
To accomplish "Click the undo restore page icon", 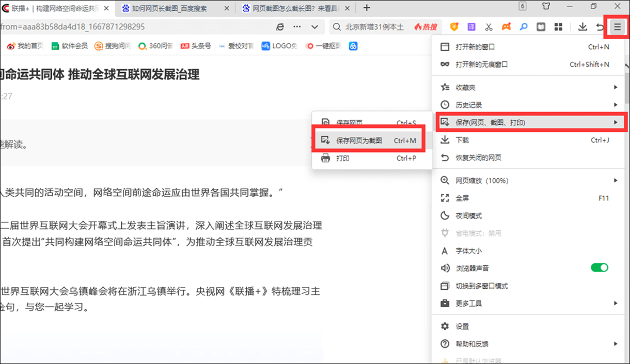I will click(600, 27).
